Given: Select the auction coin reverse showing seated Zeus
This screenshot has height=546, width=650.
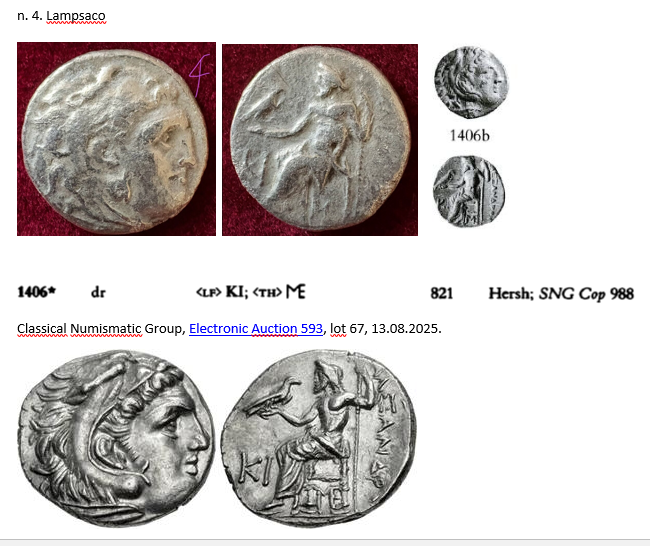Looking at the screenshot, I should point(319,437).
